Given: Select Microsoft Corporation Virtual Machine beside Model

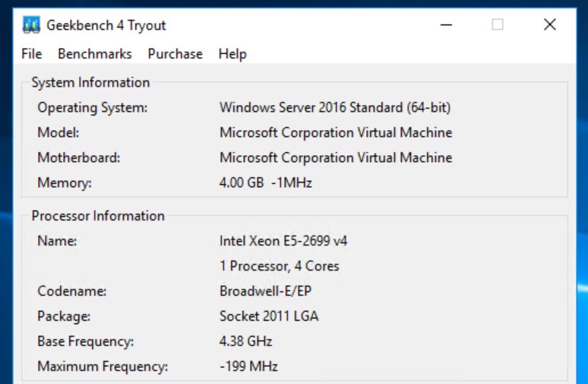Looking at the screenshot, I should 336,132.
